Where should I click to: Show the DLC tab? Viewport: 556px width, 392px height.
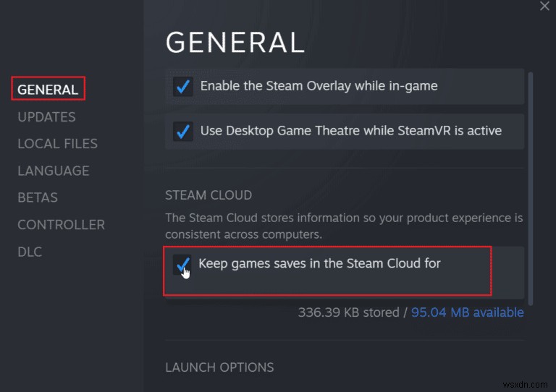30,252
